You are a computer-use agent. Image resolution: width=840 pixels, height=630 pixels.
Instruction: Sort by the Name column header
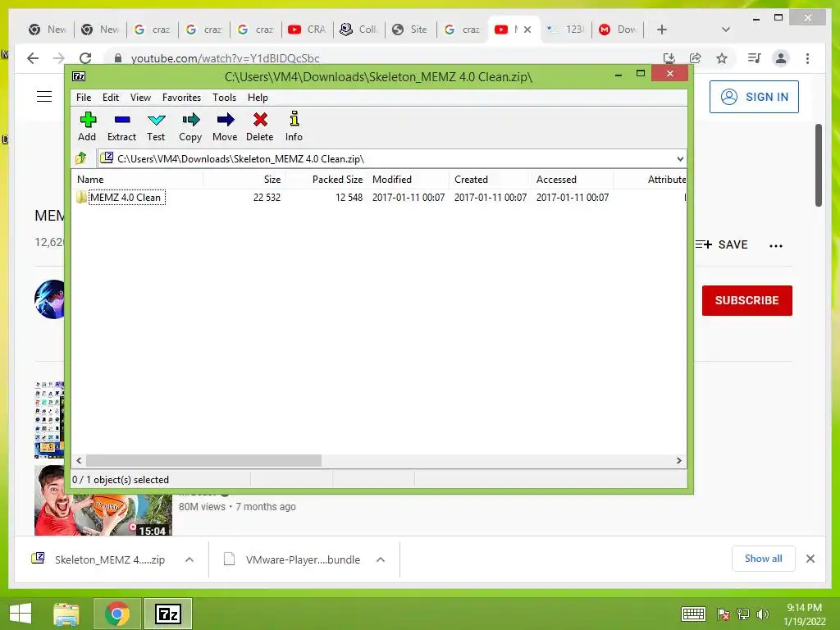(137, 180)
